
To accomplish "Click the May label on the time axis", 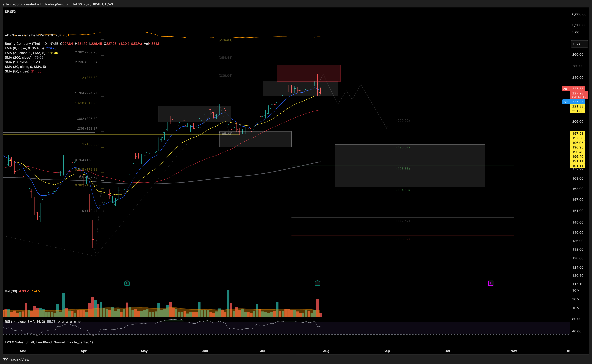I will (144, 351).
